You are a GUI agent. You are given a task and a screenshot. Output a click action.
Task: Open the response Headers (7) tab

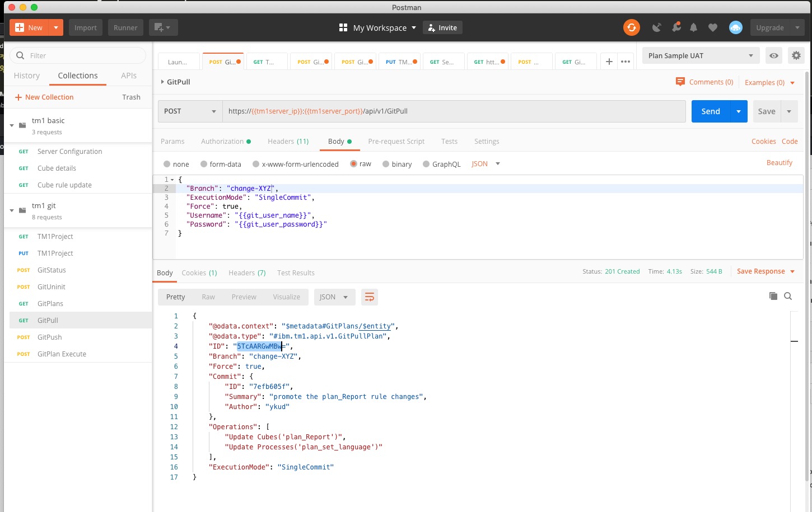(x=247, y=273)
